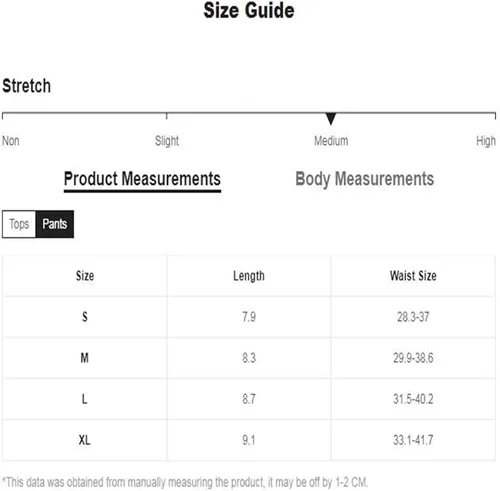Click the 9.1 length cell

[x=249, y=440]
